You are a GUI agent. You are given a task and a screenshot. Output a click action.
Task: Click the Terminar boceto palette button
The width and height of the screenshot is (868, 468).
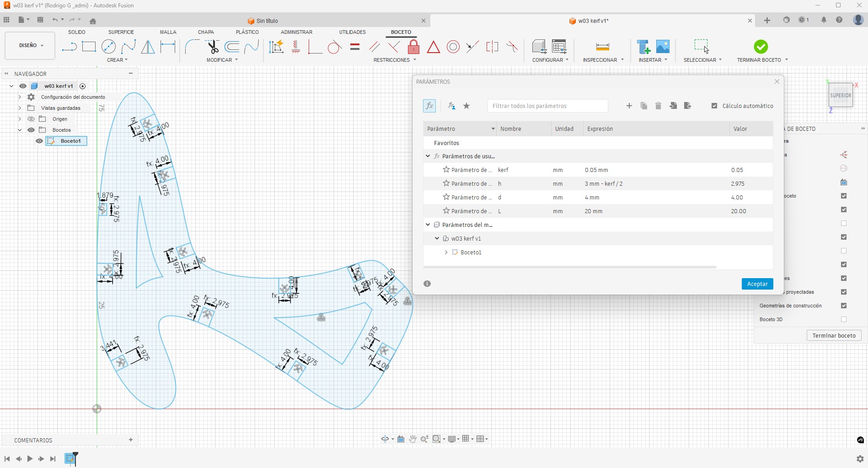click(x=834, y=335)
